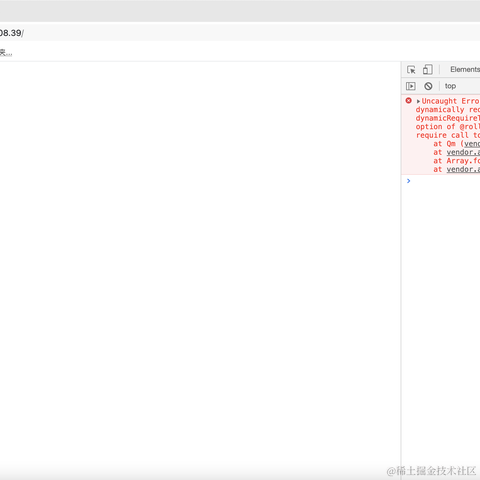Expand the Uncaught Error disclosure triangle

coord(418,101)
